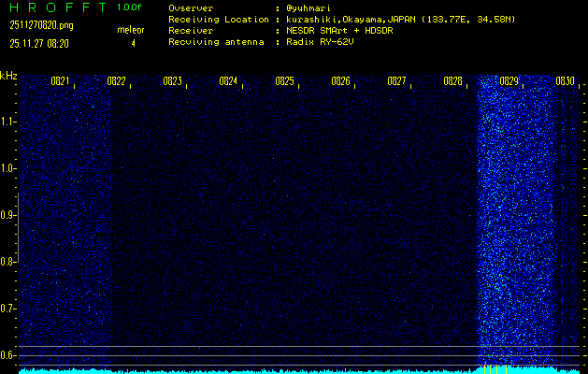Click the Radix RY-62V antenna text
The width and height of the screenshot is (588, 374).
click(x=320, y=42)
